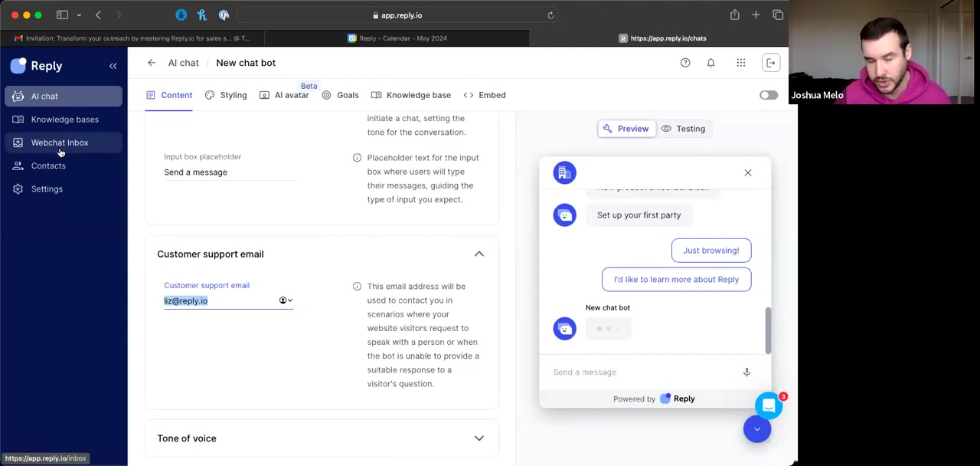Click the Just browsing! quick reply
Viewport: 980px width, 466px height.
[x=711, y=251]
